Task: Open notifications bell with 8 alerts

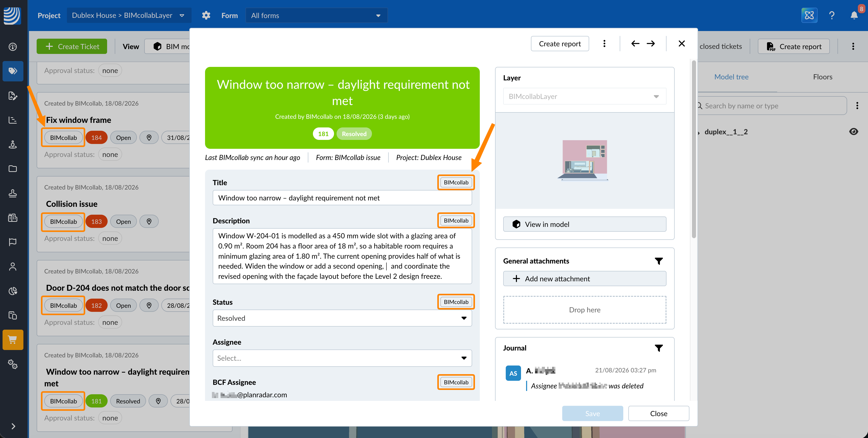Action: pos(854,15)
